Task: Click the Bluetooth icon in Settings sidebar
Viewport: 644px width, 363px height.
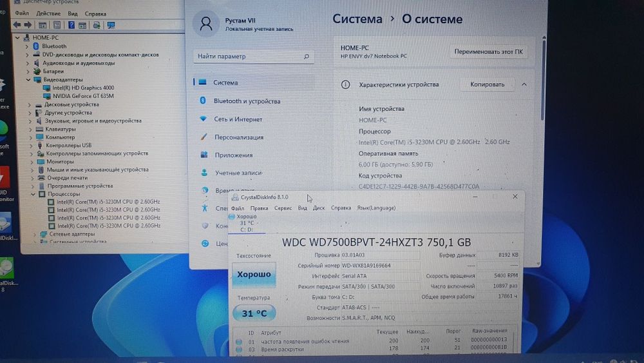Action: click(x=202, y=101)
